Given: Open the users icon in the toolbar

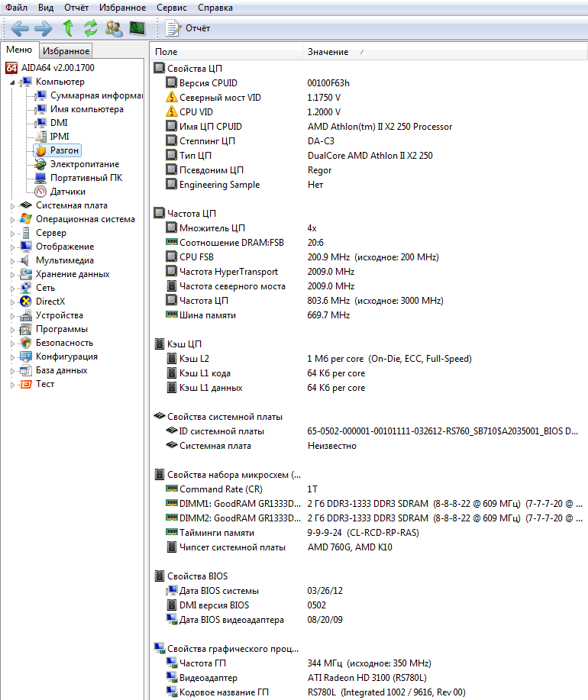Looking at the screenshot, I should click(x=114, y=28).
